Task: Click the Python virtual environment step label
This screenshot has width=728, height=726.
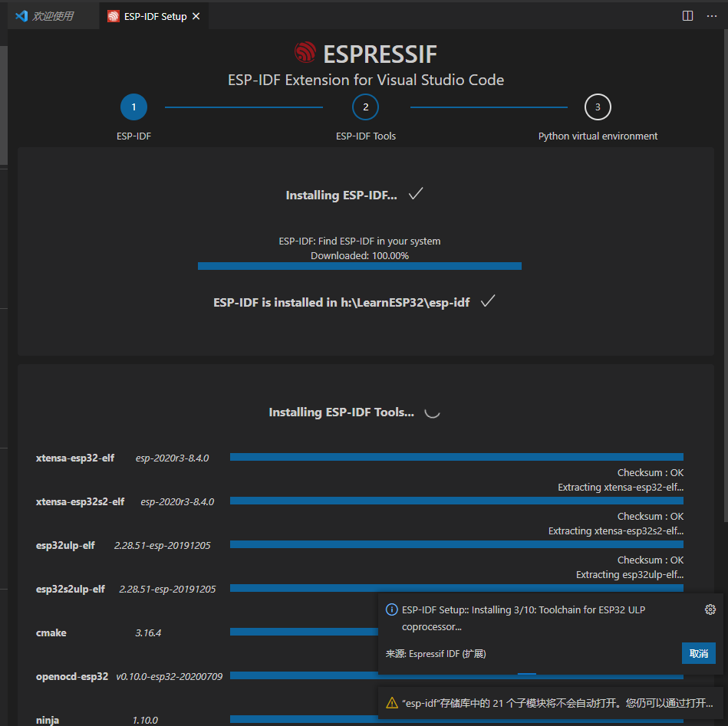Action: (598, 136)
